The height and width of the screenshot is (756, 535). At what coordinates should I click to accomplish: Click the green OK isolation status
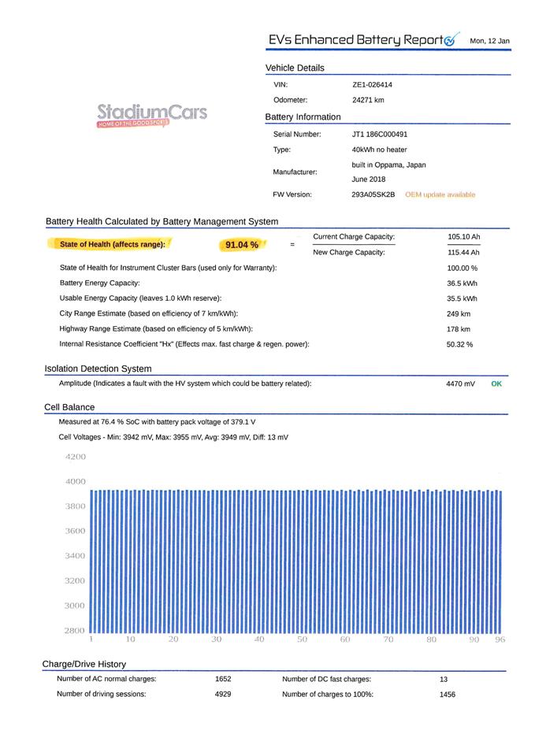tap(496, 384)
